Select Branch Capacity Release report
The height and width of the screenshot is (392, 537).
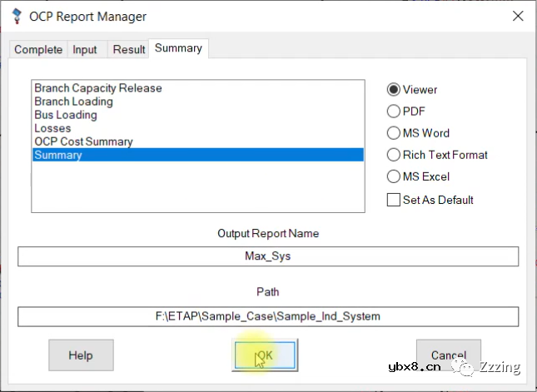[x=98, y=88]
